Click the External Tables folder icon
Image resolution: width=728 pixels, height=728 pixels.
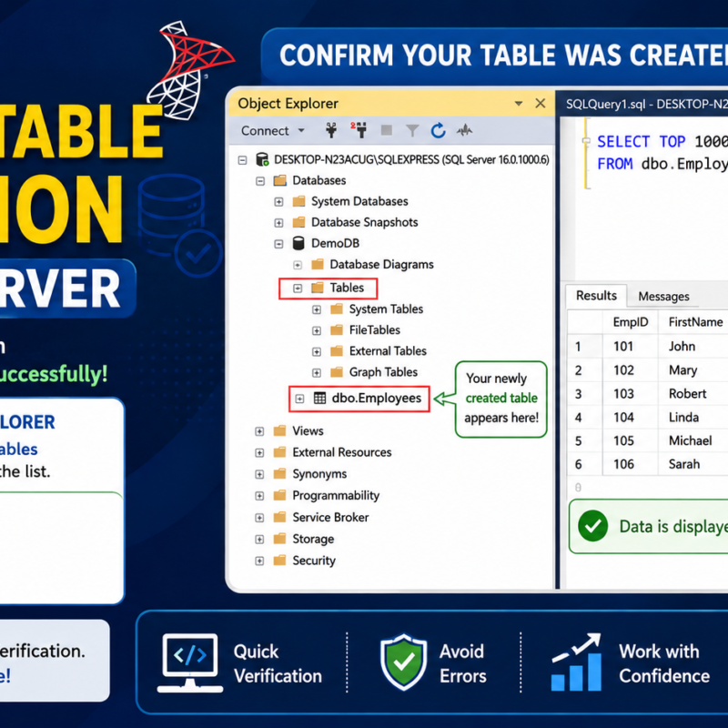coord(337,350)
